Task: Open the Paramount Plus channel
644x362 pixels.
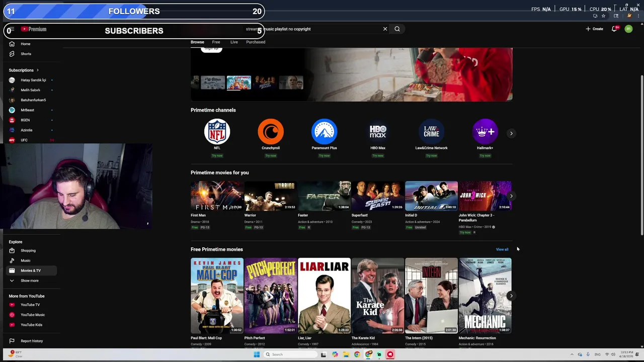Action: pyautogui.click(x=324, y=132)
